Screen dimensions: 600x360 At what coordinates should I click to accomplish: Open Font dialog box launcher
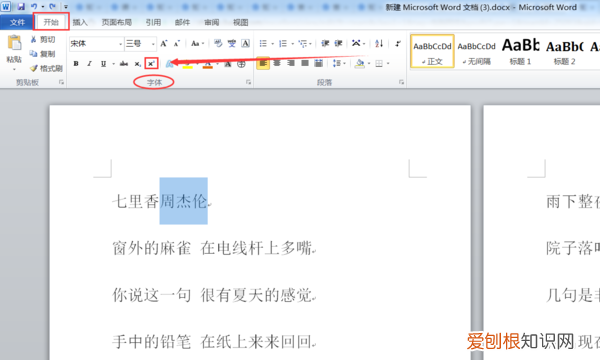(248, 82)
